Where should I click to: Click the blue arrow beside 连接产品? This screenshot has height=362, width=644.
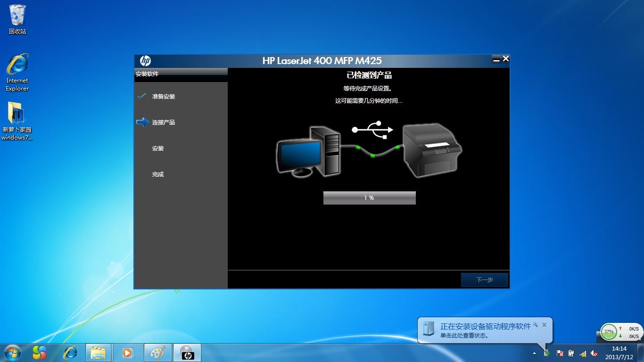142,122
